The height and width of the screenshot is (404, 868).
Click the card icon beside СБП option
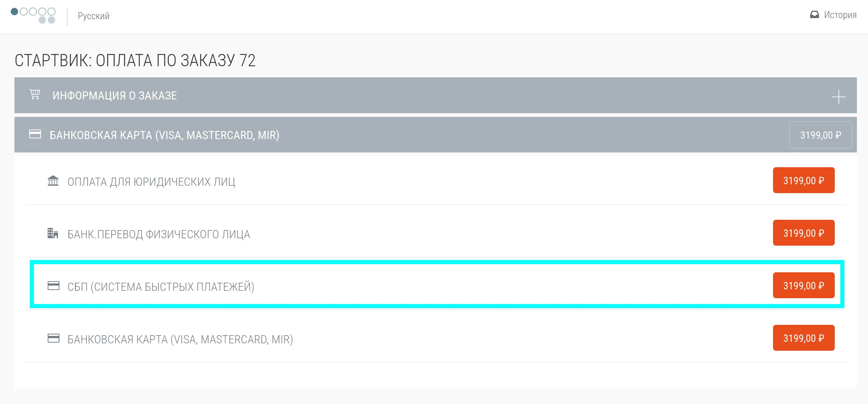click(x=54, y=286)
